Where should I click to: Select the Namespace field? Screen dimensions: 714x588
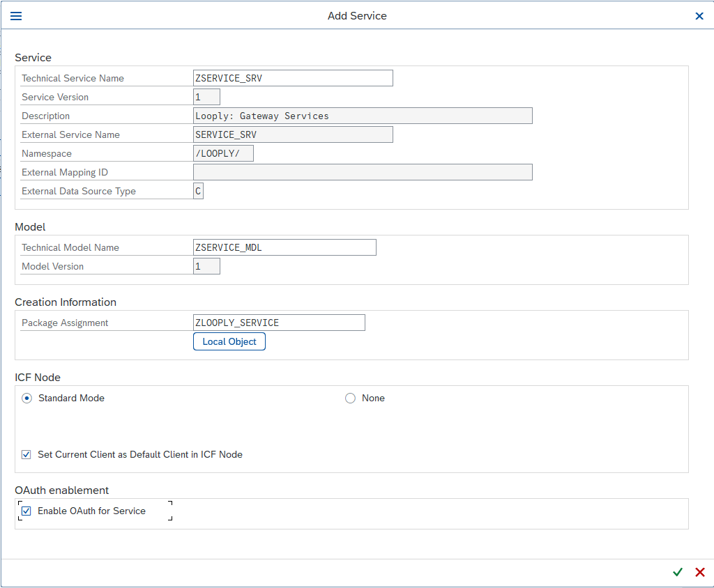pos(223,153)
